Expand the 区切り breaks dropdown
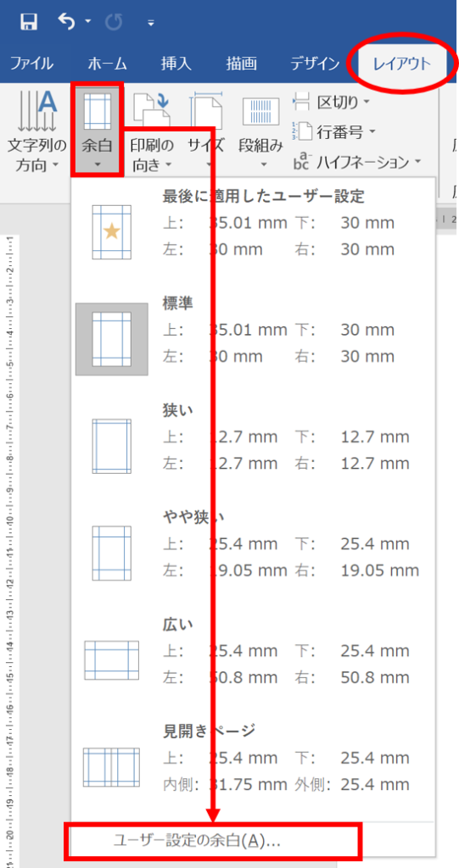 click(x=332, y=102)
